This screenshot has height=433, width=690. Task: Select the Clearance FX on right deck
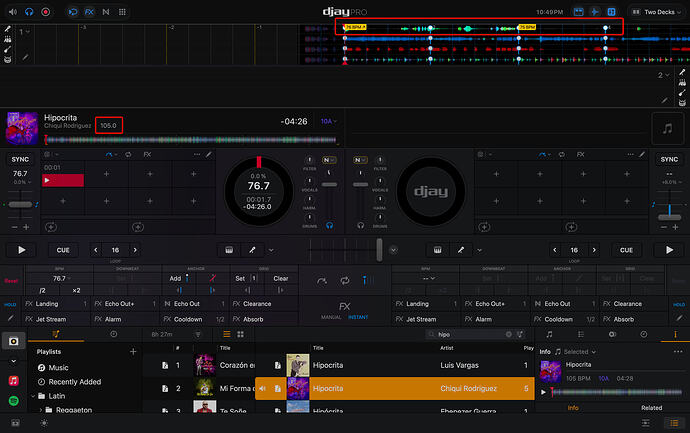coord(635,304)
